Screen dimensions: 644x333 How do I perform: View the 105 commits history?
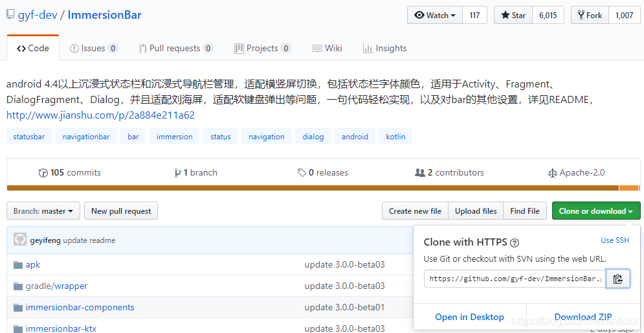(70, 173)
